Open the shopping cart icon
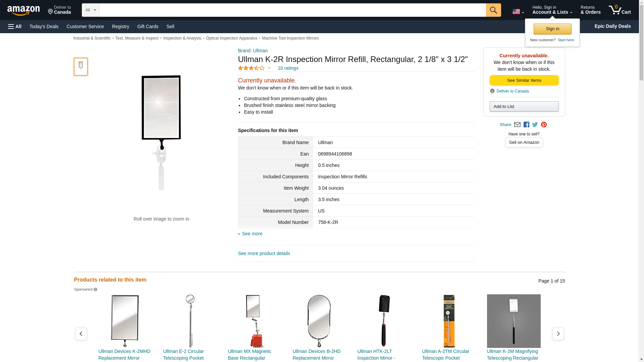 tap(620, 10)
